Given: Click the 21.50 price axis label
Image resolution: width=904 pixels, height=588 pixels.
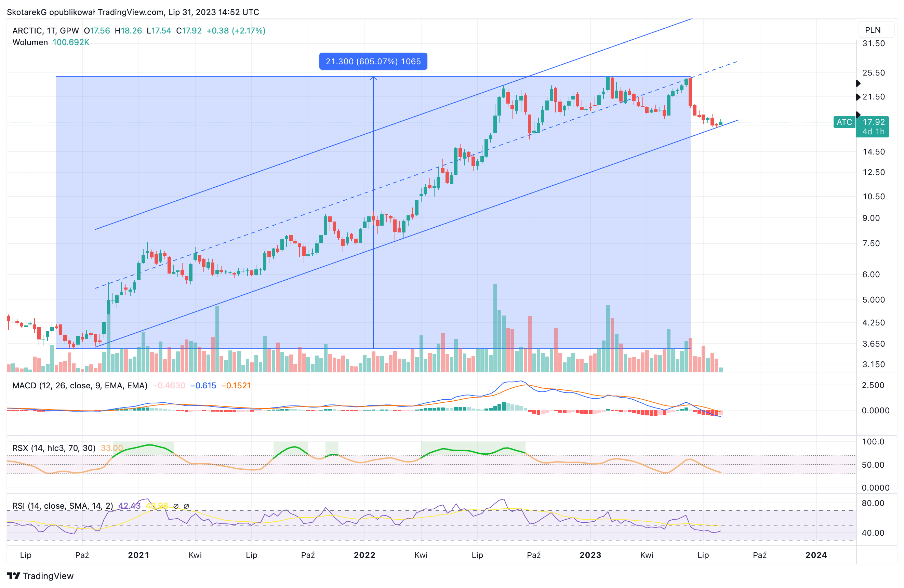Looking at the screenshot, I should pos(874,96).
